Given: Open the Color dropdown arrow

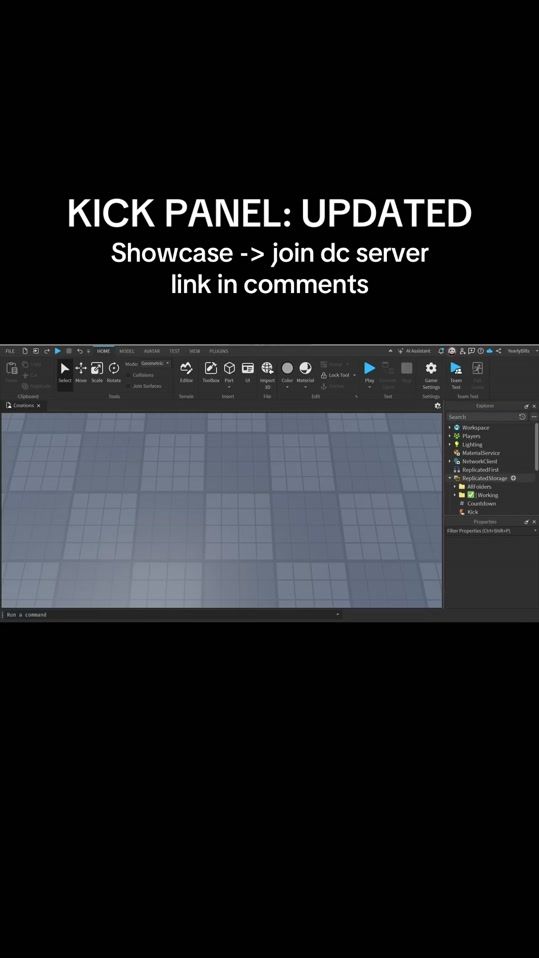Looking at the screenshot, I should pyautogui.click(x=287, y=387).
